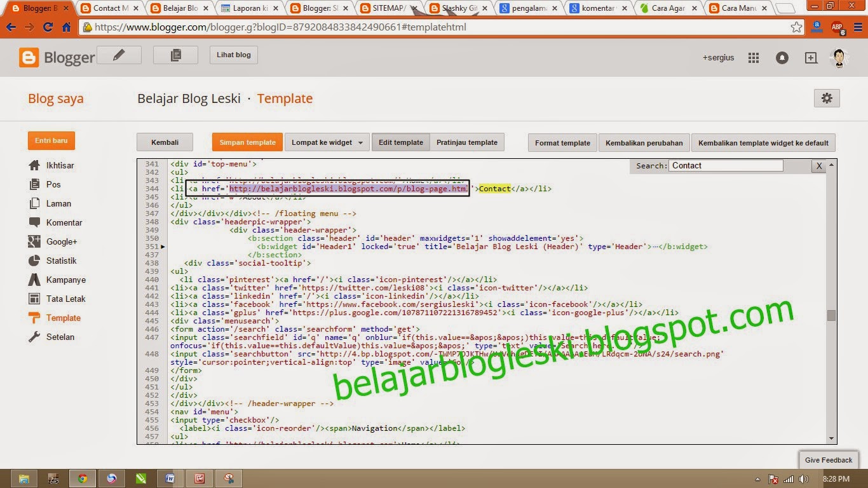Click the Google+ share plus-box icon
Screen dimensions: 868x488
coord(811,58)
